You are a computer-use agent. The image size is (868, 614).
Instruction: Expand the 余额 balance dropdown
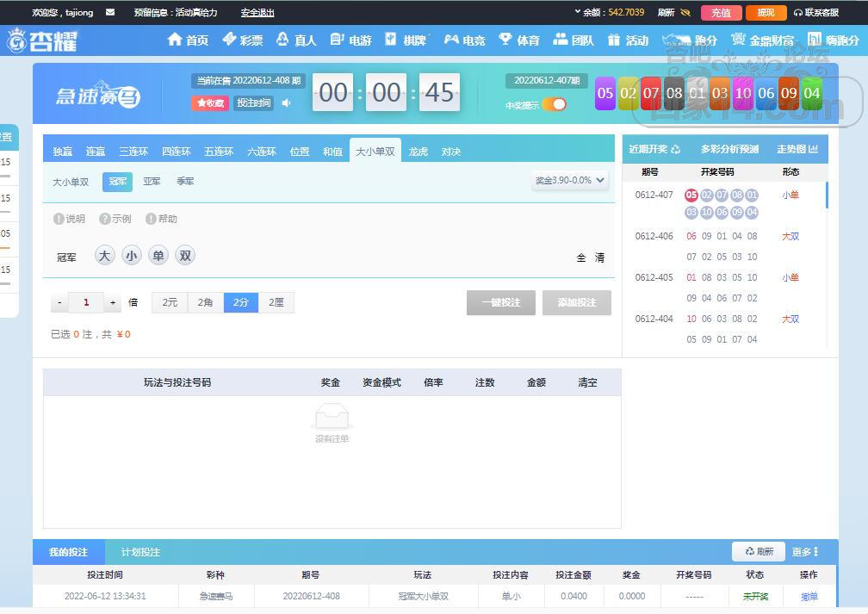coord(578,12)
